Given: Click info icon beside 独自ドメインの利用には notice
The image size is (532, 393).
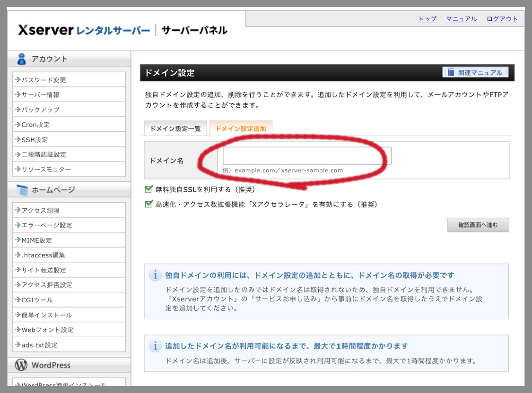Looking at the screenshot, I should [155, 275].
